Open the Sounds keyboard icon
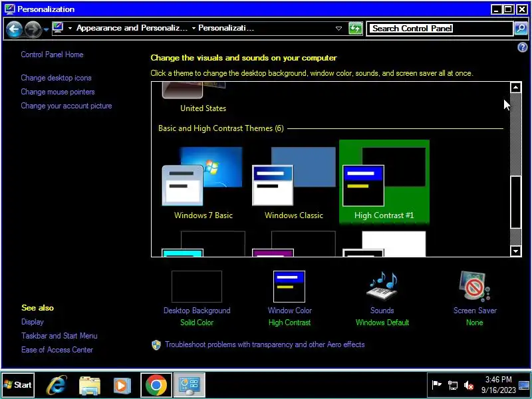The image size is (532, 399). coord(382,287)
